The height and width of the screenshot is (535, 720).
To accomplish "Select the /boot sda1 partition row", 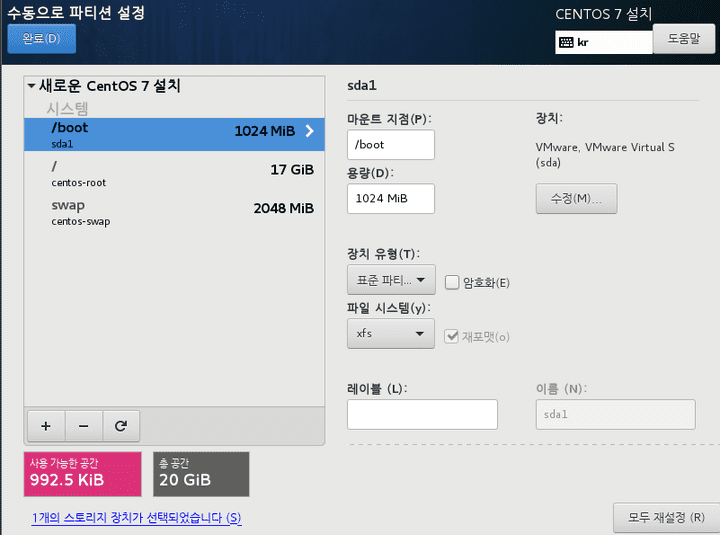I will pos(174,134).
